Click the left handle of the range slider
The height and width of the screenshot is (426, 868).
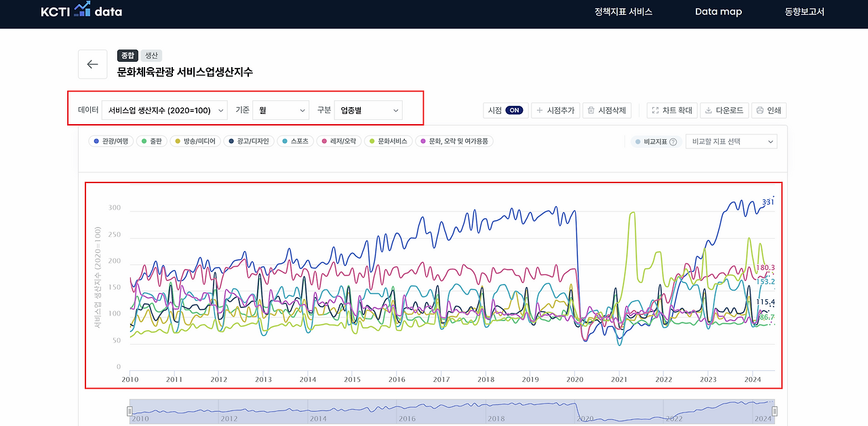coord(130,411)
